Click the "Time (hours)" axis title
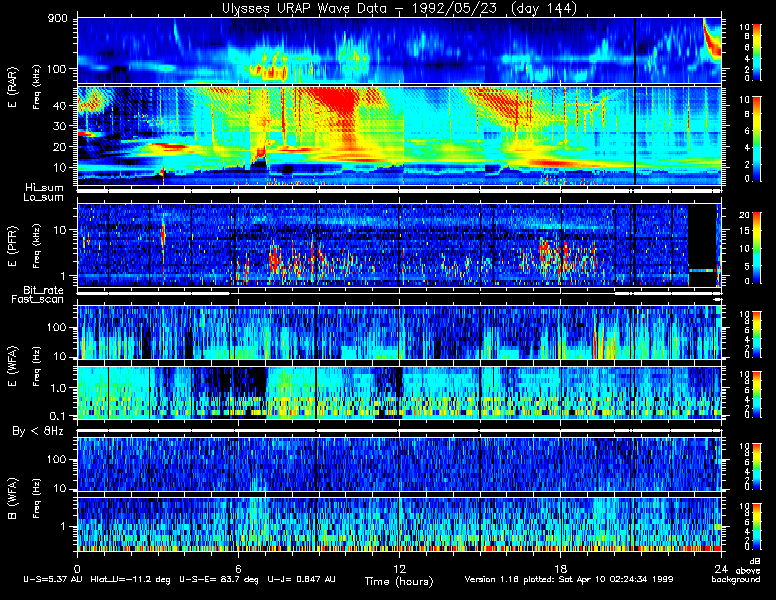Viewport: 776px width, 600px height. tap(399, 581)
